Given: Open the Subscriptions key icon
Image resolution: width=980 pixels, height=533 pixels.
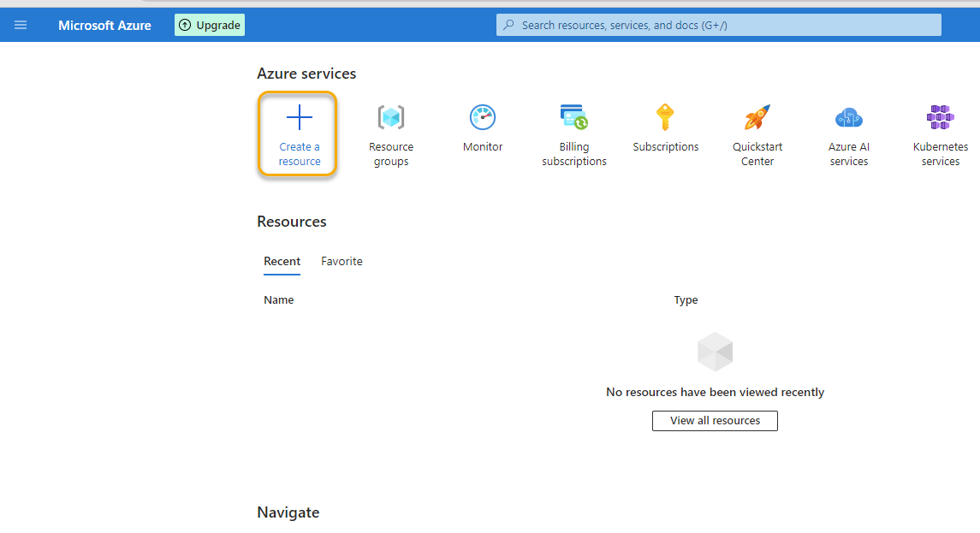Looking at the screenshot, I should (x=666, y=117).
